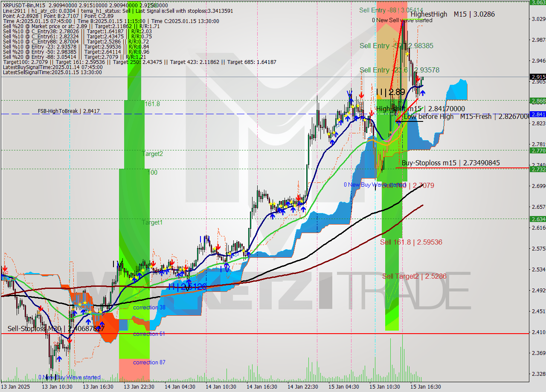546x392 pixels.
Task: Click the green price tag 2.732
Action: point(537,169)
